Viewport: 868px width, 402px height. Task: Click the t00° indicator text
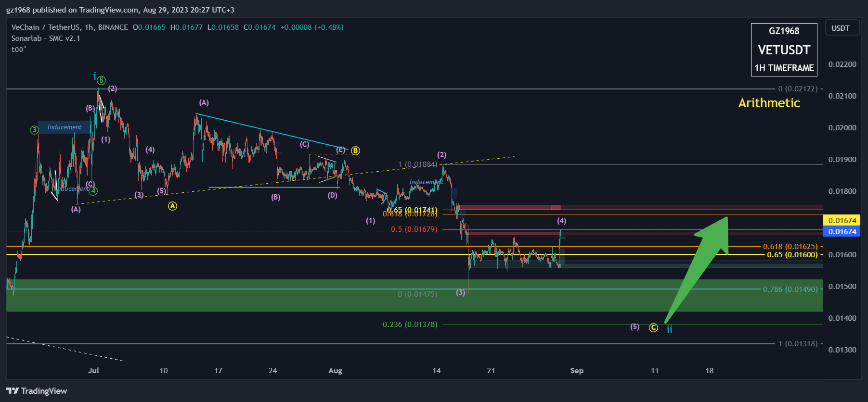click(x=19, y=50)
